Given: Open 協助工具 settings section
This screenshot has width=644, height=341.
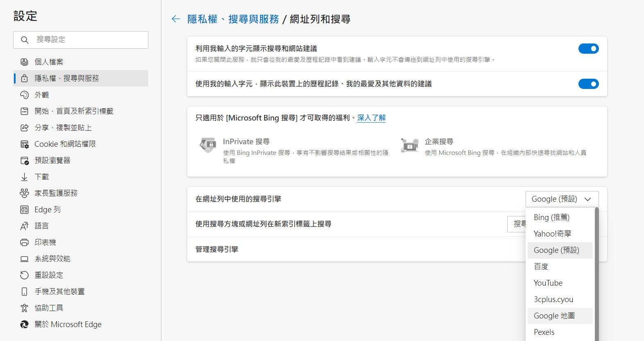Looking at the screenshot, I should (x=81, y=308).
